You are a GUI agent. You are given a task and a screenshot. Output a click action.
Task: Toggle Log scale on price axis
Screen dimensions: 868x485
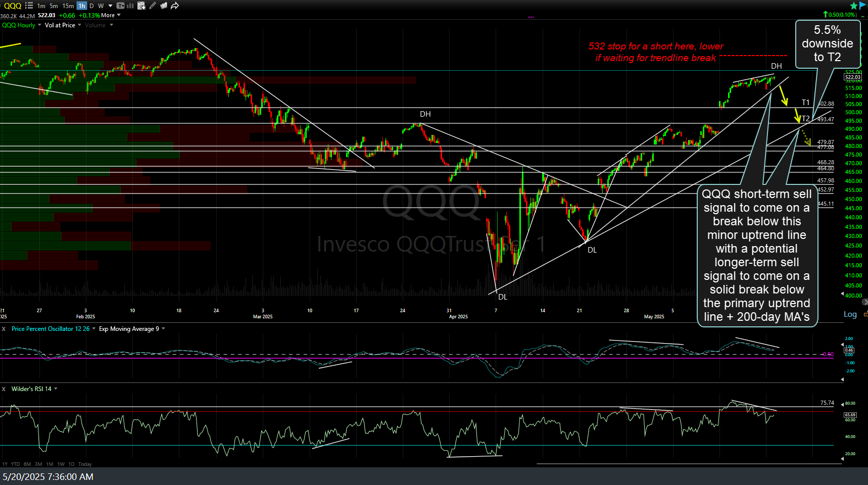click(x=850, y=314)
